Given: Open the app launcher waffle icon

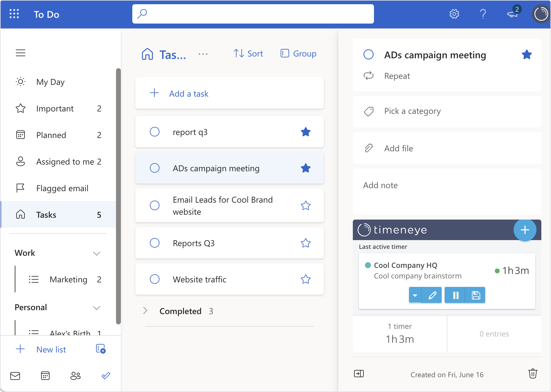Looking at the screenshot, I should 14,14.
